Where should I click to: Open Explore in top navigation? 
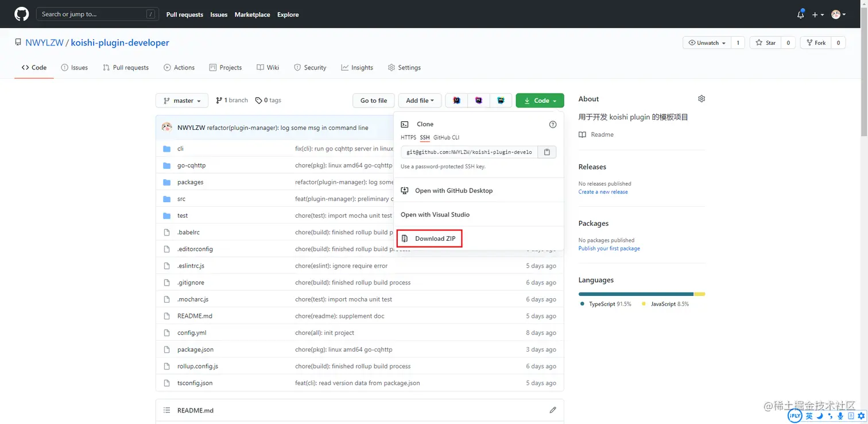point(288,15)
